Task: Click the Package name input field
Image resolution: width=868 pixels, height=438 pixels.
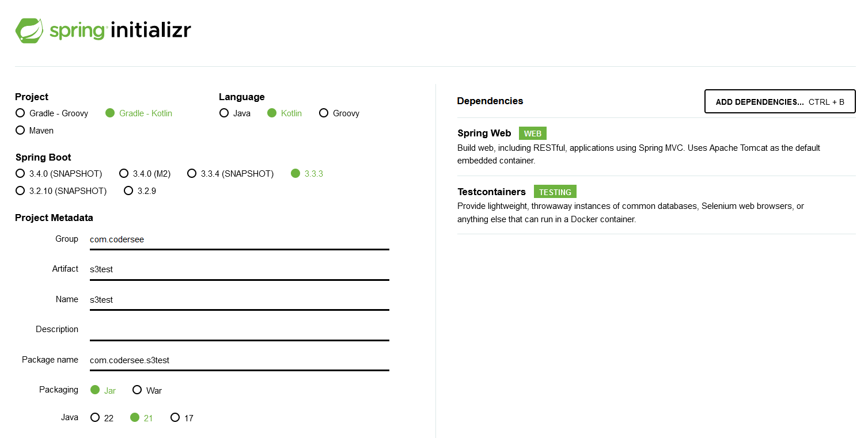Action: coord(230,360)
